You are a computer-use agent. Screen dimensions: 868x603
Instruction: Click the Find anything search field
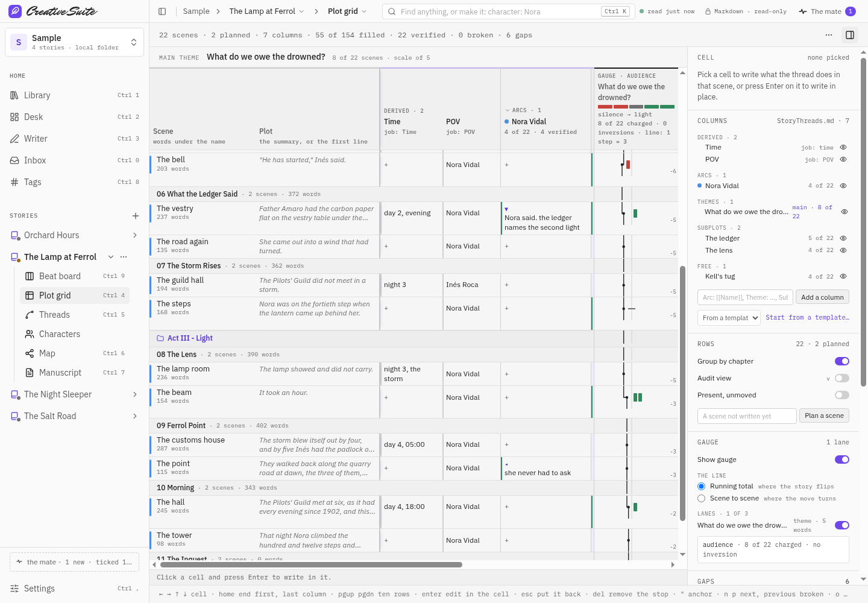pyautogui.click(x=508, y=11)
